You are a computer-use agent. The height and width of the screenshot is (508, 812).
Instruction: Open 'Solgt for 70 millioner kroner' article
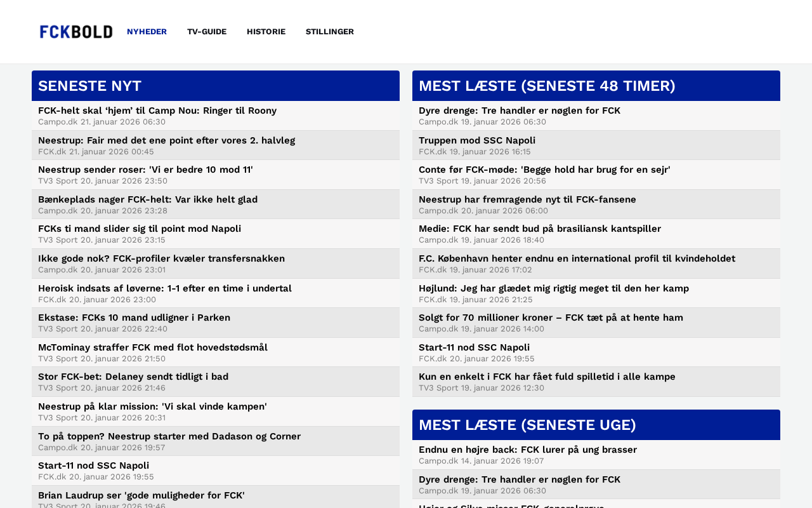551,317
